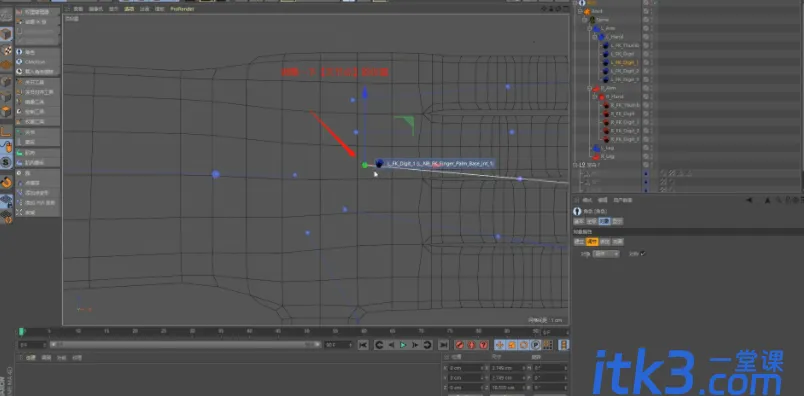Screen dimensions: 804x396
Task: Collapse the L_Hand tree node
Action: [x=595, y=37]
